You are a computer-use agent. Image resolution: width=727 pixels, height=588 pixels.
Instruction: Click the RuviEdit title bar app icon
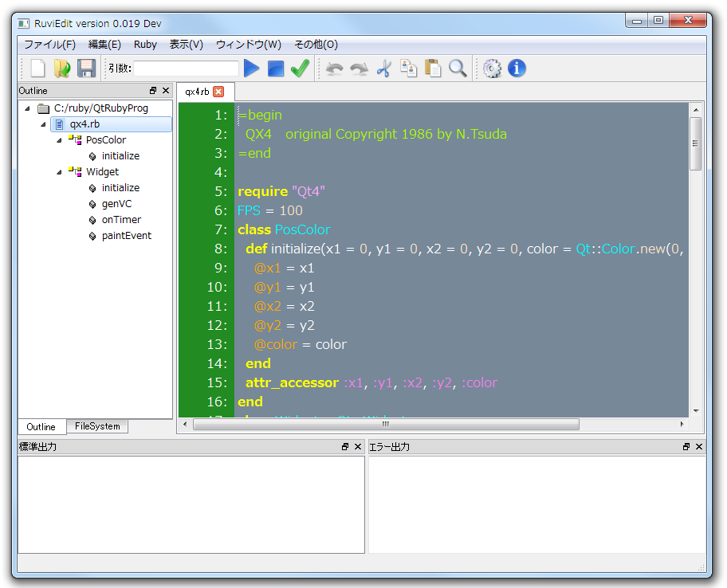pos(24,24)
